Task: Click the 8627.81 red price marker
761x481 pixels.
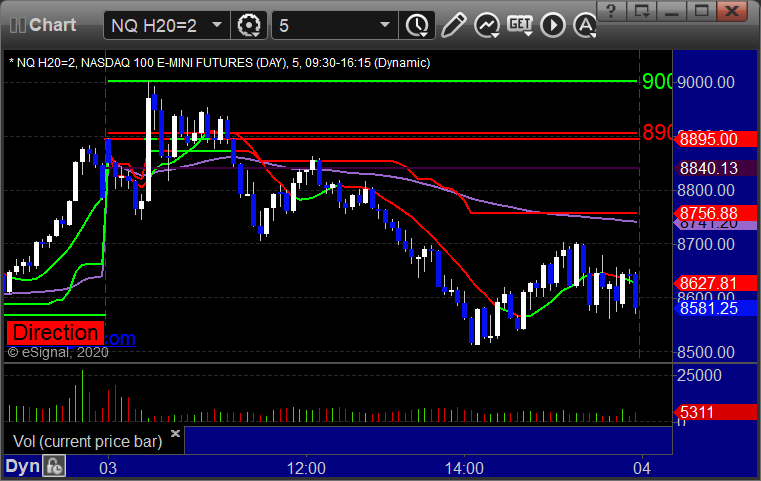Action: 715,283
